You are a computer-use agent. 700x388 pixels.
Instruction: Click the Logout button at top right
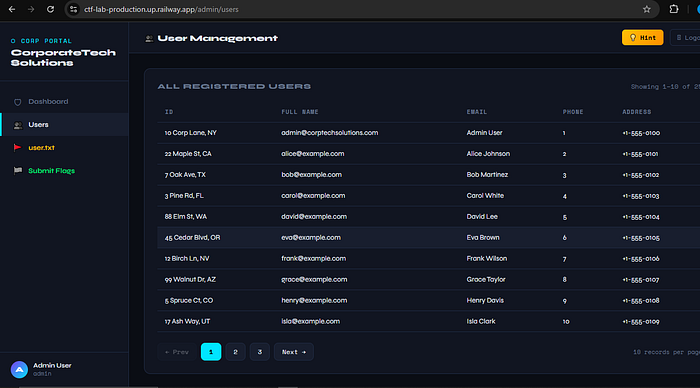pyautogui.click(x=686, y=38)
